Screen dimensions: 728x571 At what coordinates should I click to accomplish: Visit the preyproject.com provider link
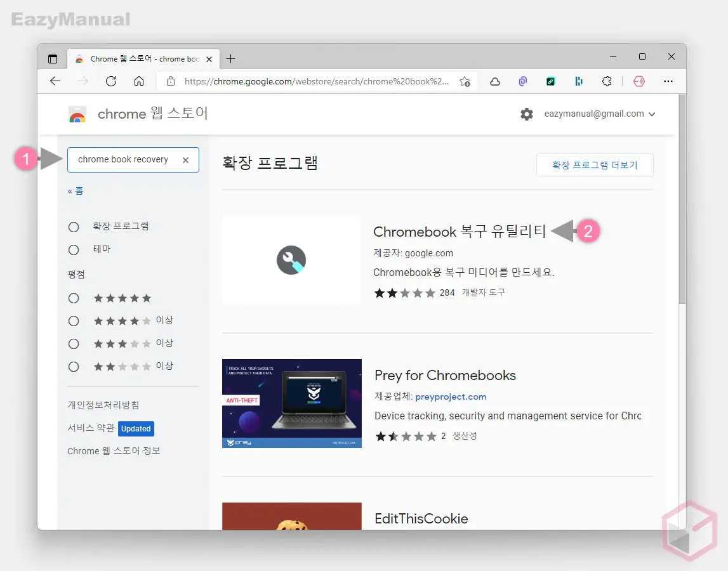point(451,397)
